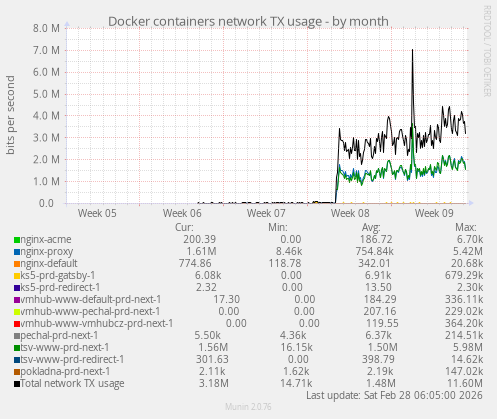
Task: Click Total network TX current value 3.18M
Action: coord(214,384)
